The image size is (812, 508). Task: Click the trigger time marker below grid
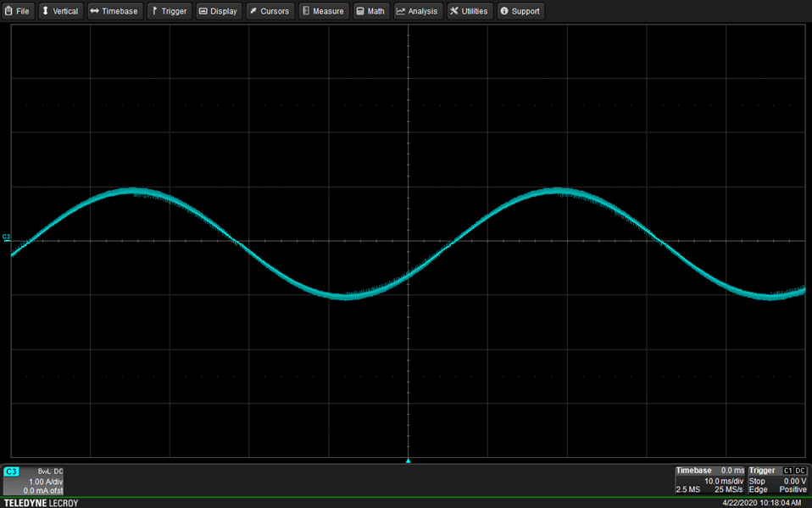pyautogui.click(x=409, y=461)
